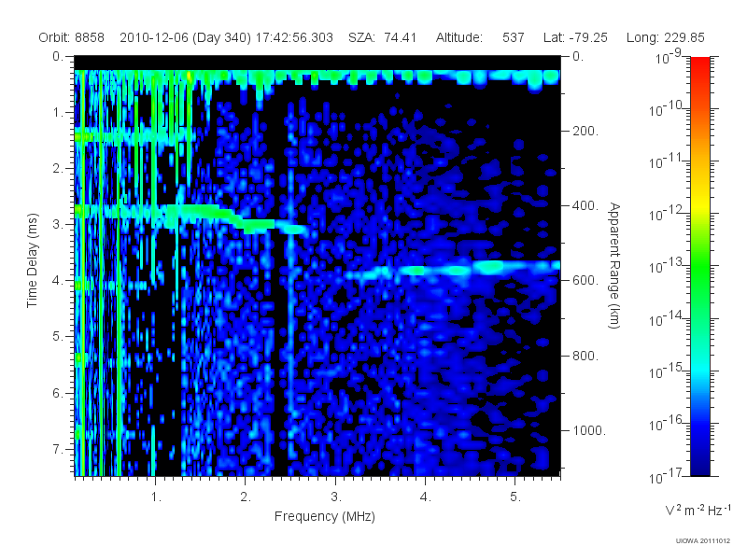747x560 pixels.
Task: Click the "Orbit: 8858" header text
Action: coord(72,37)
